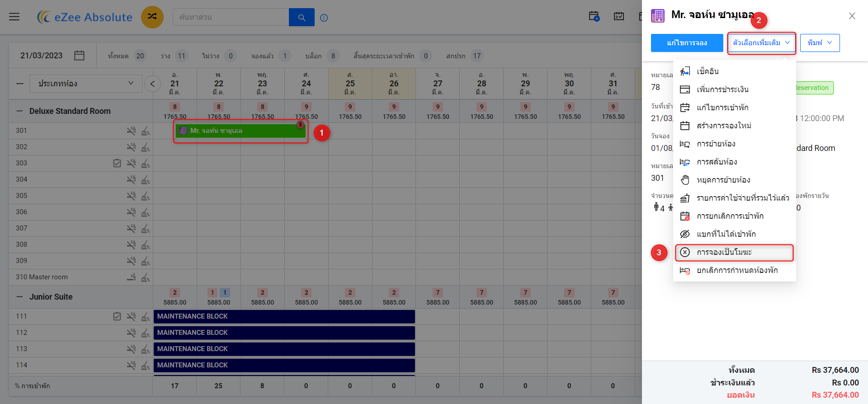This screenshot has height=404, width=868.
Task: Click the housekeeping icon for room 309
Action: click(146, 261)
